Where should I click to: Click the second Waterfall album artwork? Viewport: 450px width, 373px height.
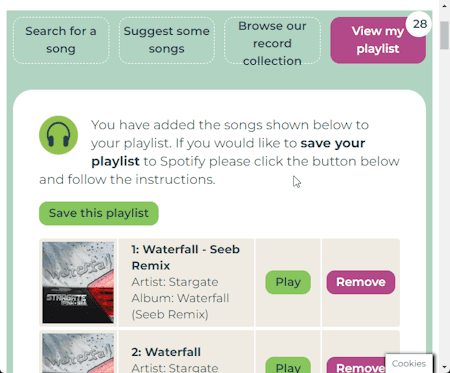(x=78, y=353)
